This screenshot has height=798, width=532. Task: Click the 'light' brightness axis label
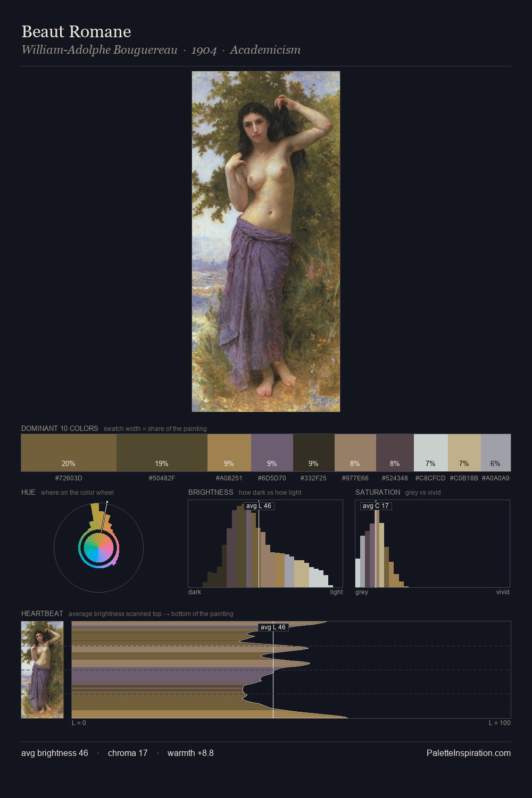(x=336, y=592)
